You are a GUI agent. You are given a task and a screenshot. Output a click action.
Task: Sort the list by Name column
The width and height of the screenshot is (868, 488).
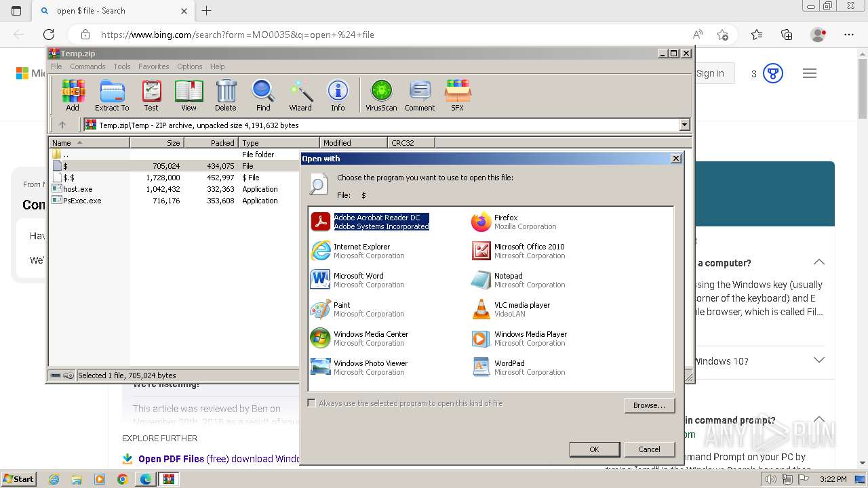[x=89, y=142]
